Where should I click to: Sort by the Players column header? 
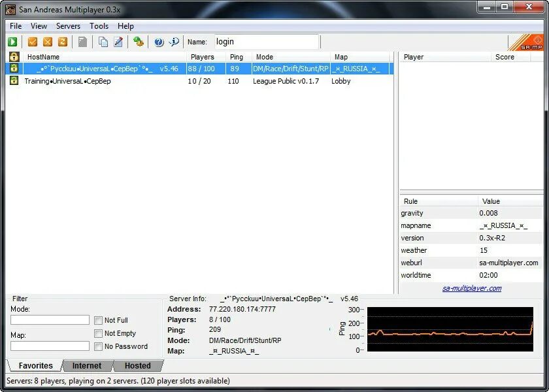coord(206,57)
